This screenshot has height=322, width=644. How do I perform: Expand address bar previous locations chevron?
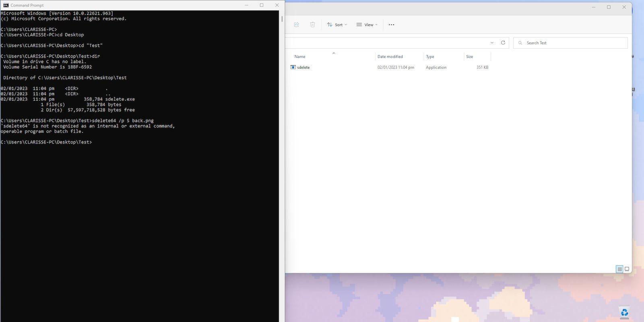pyautogui.click(x=492, y=43)
